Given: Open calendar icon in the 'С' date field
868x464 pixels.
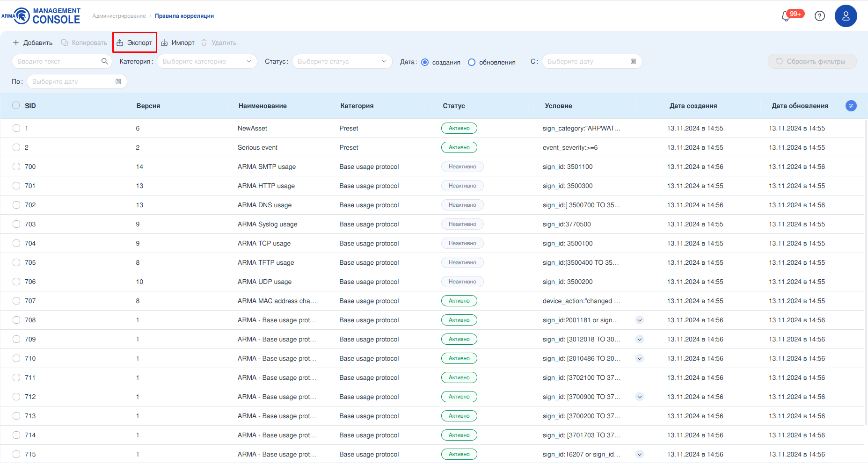Looking at the screenshot, I should (x=633, y=61).
